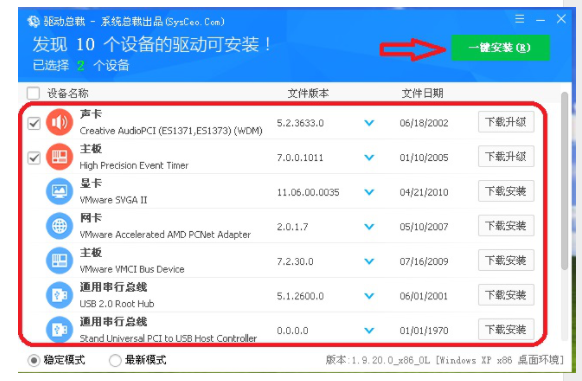The width and height of the screenshot is (582, 381).
Task: Click the 驱动总裁 app logo in title bar
Action: click(x=33, y=22)
